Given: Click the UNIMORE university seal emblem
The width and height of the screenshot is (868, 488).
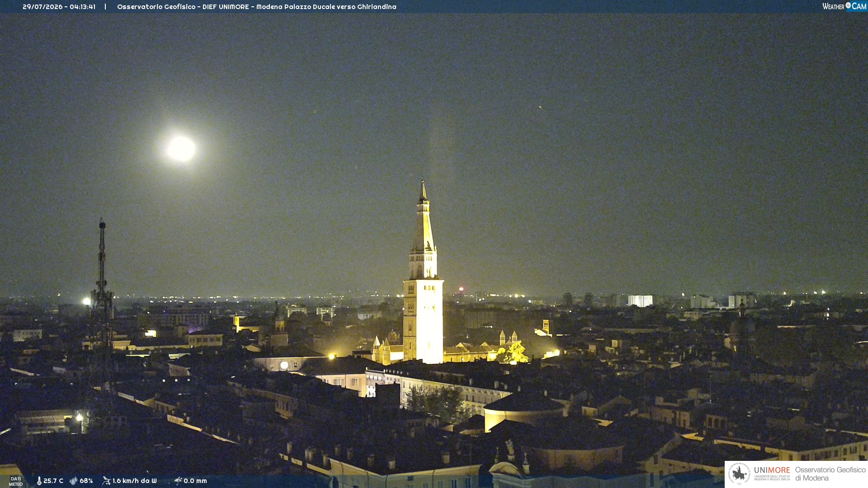Looking at the screenshot, I should tap(739, 474).
